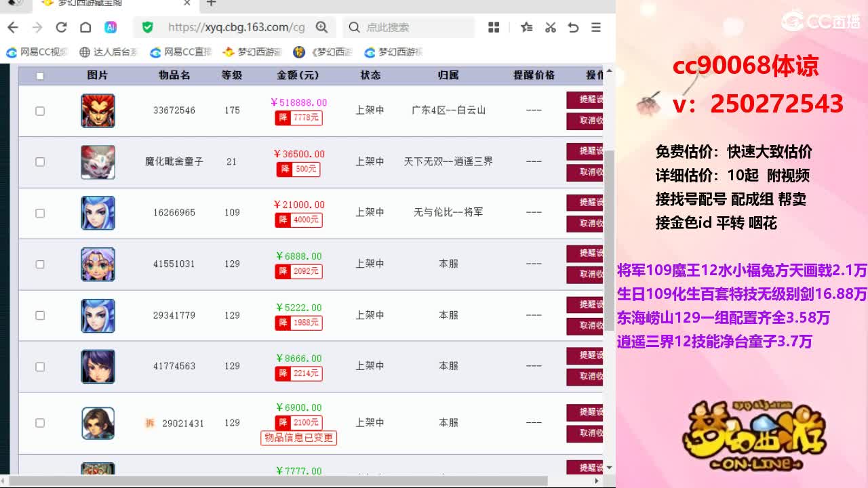Open the 魔化毗舍童子 pet image

(98, 162)
